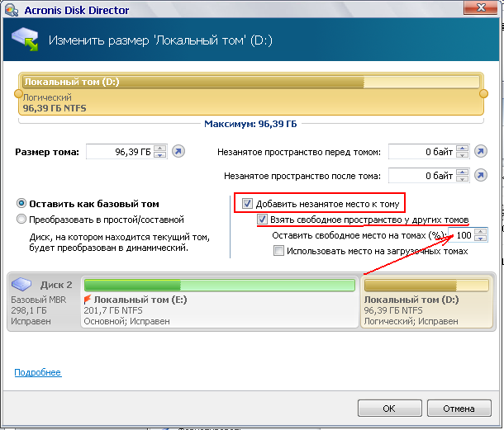The image size is (504, 430).
Task: Click the Acronis Disk Director title icon
Action: point(12,10)
